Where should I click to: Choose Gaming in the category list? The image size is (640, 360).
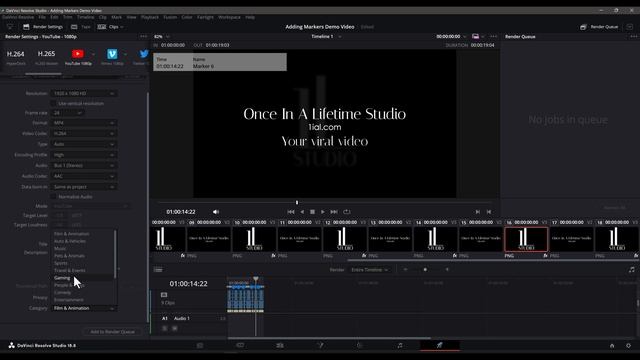(83, 278)
